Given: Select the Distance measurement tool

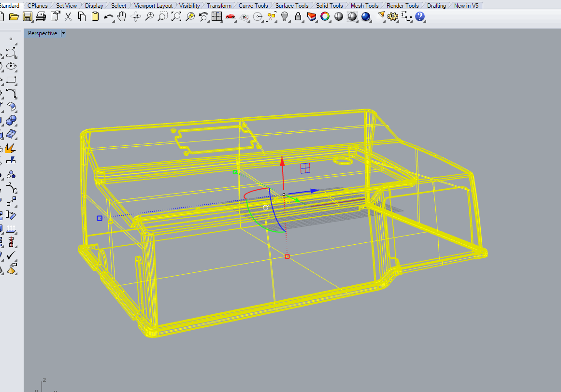Looking at the screenshot, I should pos(406,16).
